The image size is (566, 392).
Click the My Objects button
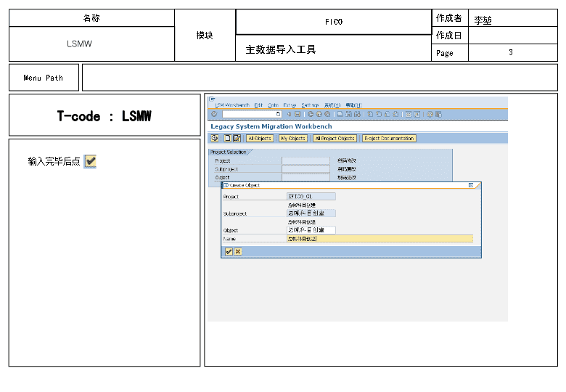[293, 138]
